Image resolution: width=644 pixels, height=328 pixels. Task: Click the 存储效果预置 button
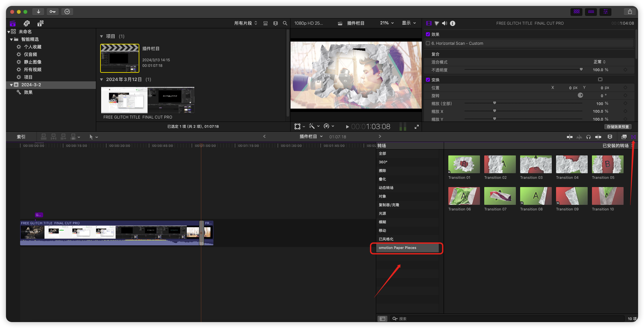pos(618,127)
